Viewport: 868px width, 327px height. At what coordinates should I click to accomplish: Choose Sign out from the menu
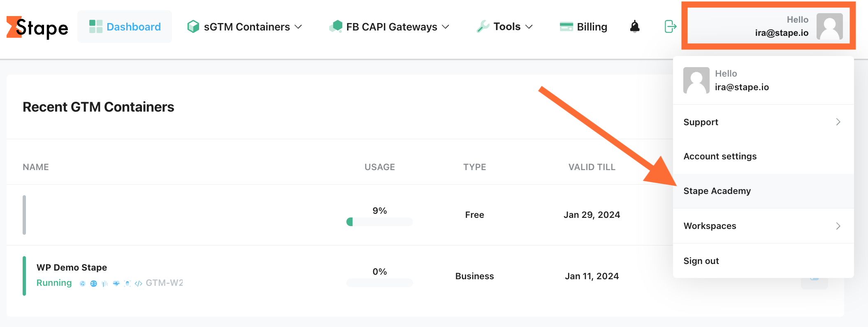tap(763, 261)
